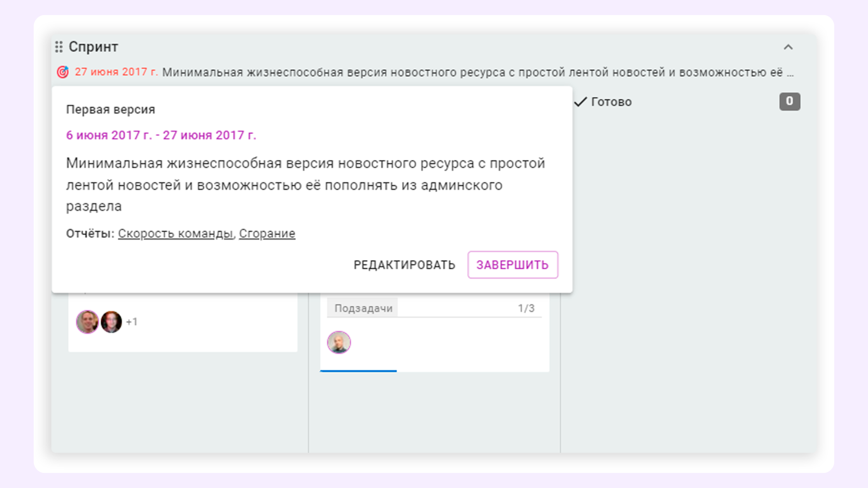This screenshot has height=488, width=868.
Task: Click second dark-haired avatar on left card
Action: coord(111,321)
